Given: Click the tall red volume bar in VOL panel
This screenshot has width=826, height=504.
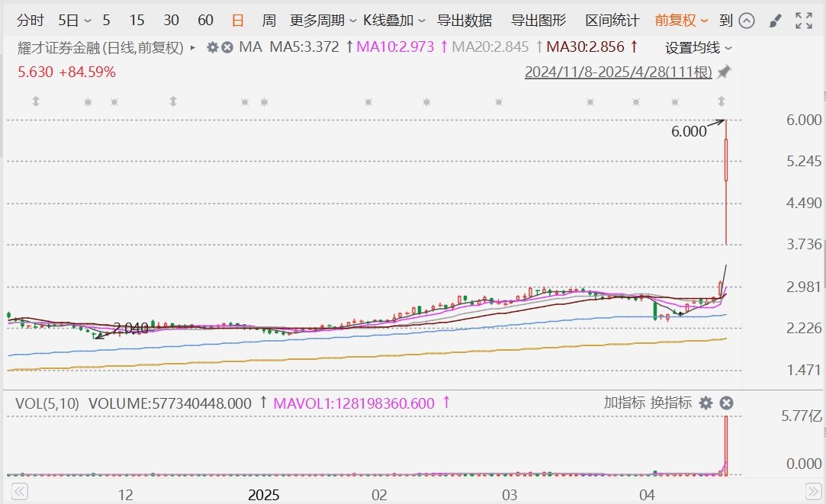Looking at the screenshot, I should (726, 445).
